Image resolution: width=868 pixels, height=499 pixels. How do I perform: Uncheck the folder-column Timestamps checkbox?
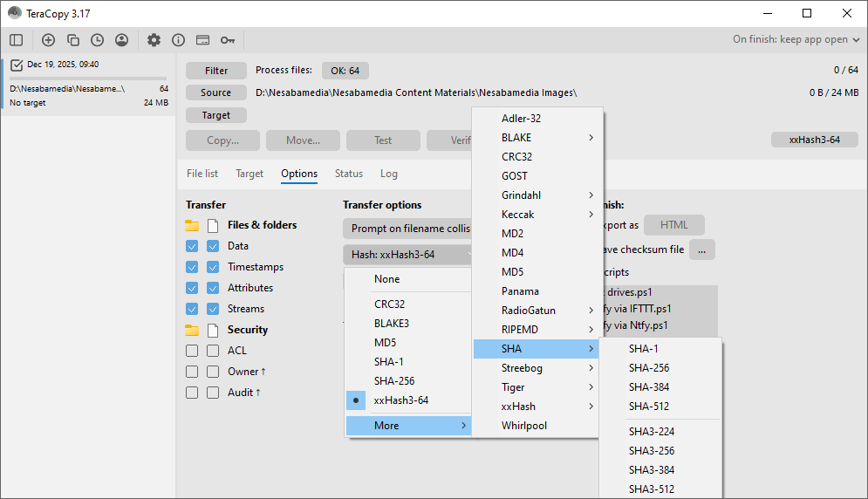(x=192, y=267)
